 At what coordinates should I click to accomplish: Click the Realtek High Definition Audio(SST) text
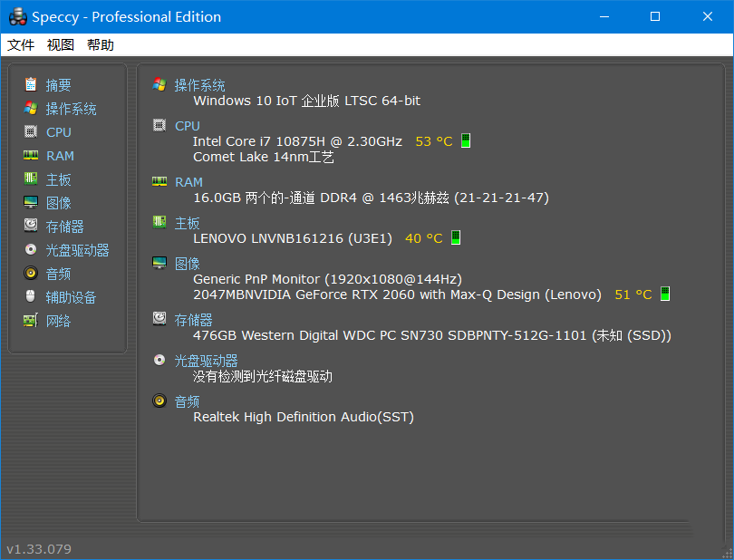[x=304, y=417]
